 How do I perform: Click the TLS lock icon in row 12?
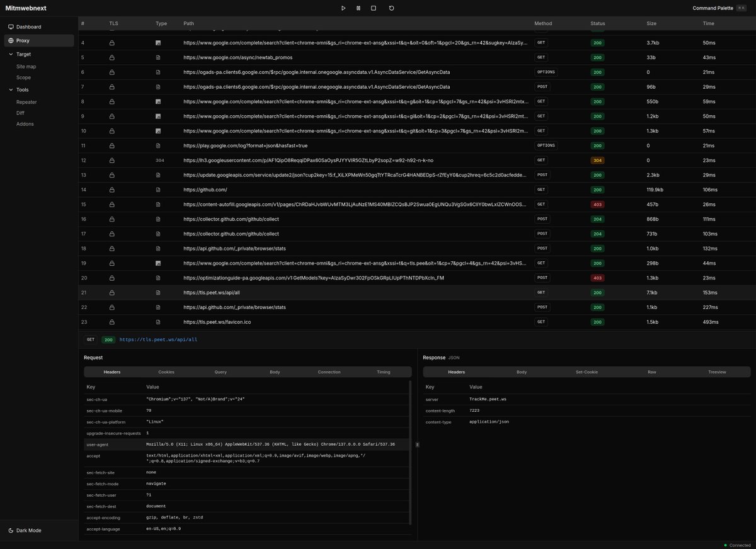112,160
